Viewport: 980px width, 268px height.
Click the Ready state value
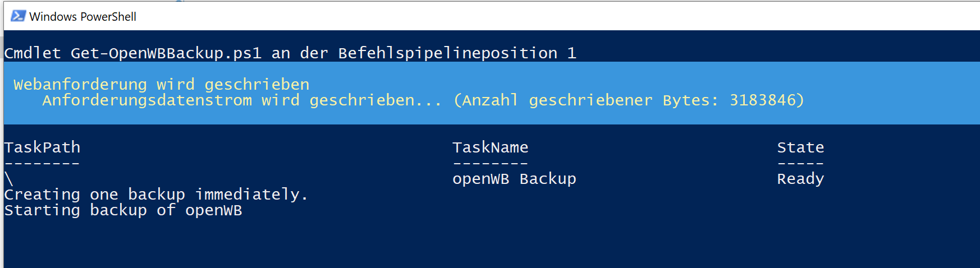(x=800, y=179)
